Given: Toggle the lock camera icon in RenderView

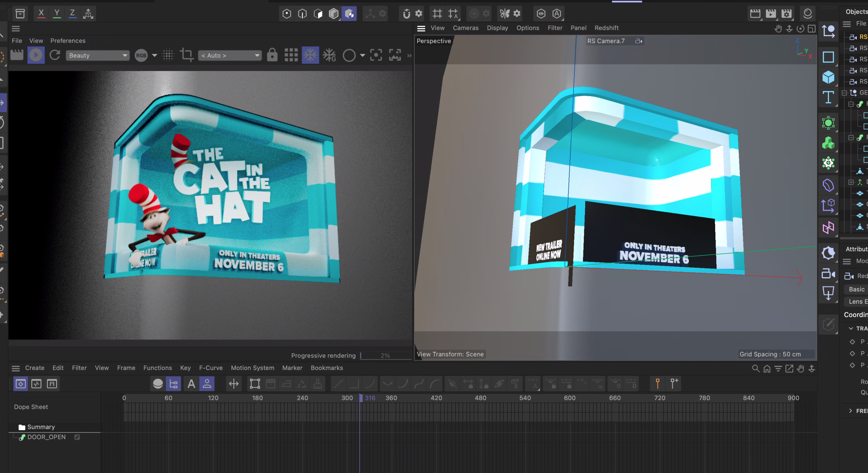Looking at the screenshot, I should (272, 55).
